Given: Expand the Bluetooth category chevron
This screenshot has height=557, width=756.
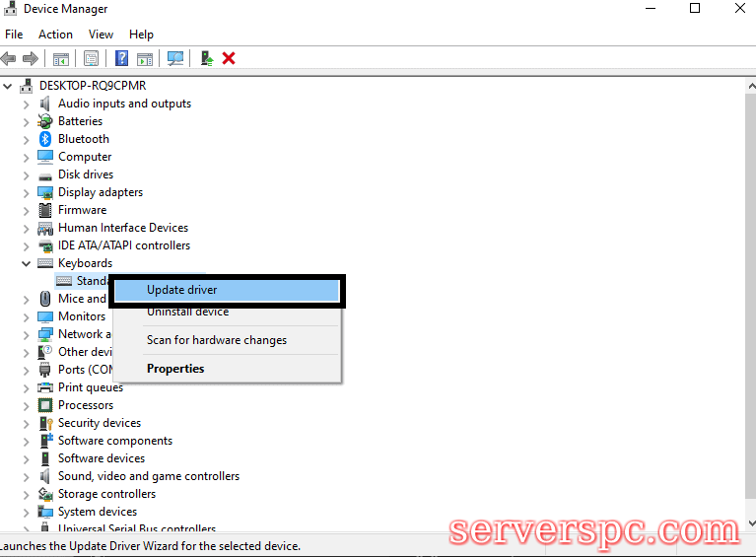Looking at the screenshot, I should (26, 140).
